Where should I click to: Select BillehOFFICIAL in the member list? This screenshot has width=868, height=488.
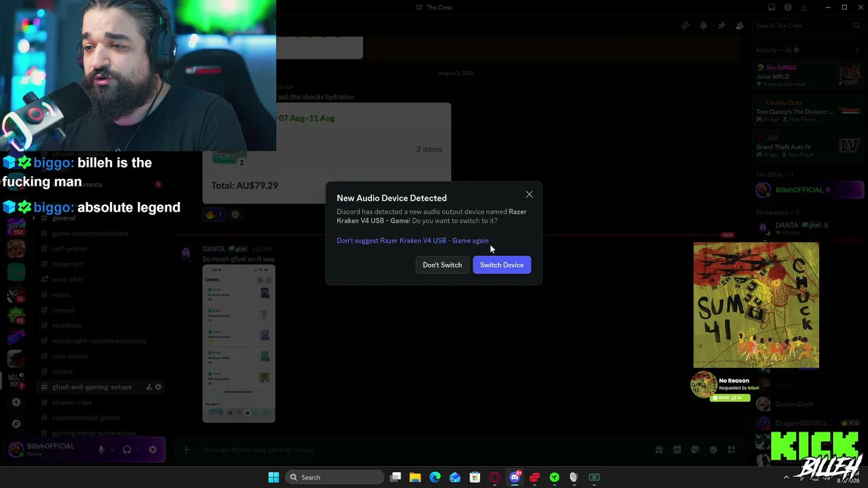[809, 190]
